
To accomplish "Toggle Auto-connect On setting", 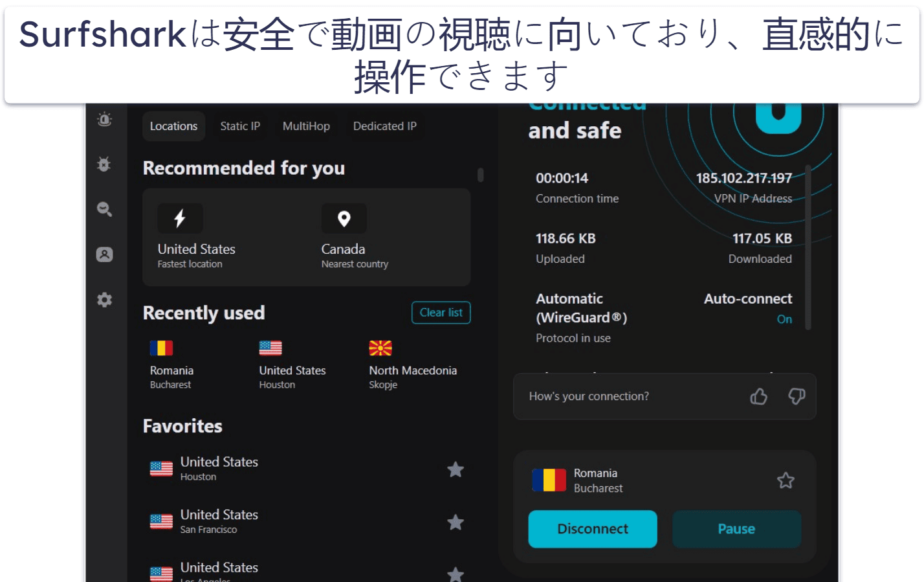I will (x=784, y=319).
